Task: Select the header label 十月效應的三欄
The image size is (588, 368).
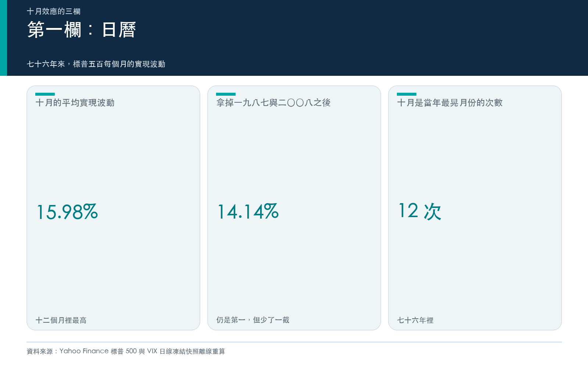Action: (54, 11)
